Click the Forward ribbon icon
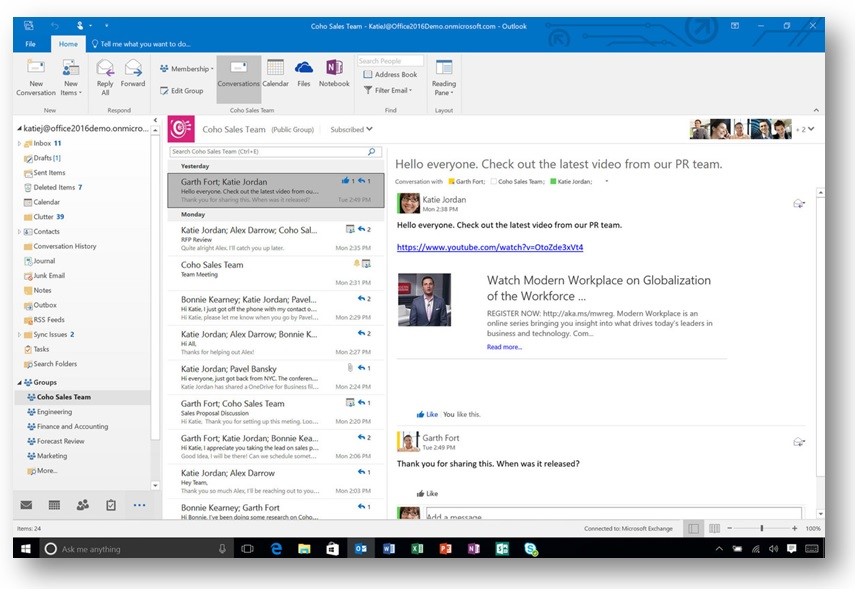The width and height of the screenshot is (864, 598). (x=133, y=76)
